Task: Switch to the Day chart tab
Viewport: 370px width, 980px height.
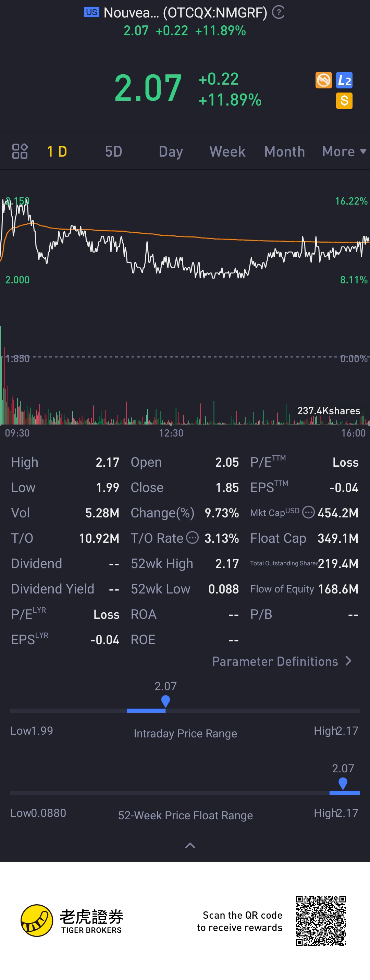Action: pos(171,151)
